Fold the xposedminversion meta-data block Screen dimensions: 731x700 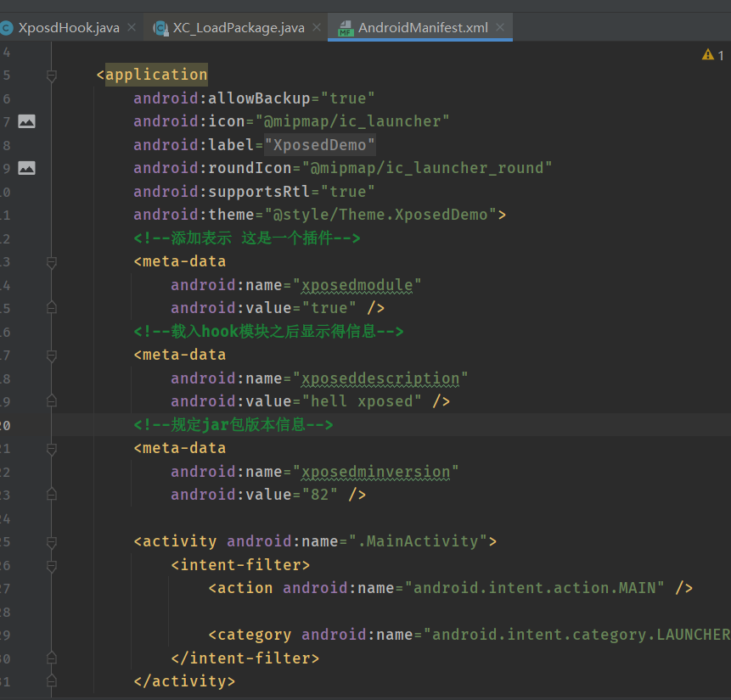coord(52,449)
